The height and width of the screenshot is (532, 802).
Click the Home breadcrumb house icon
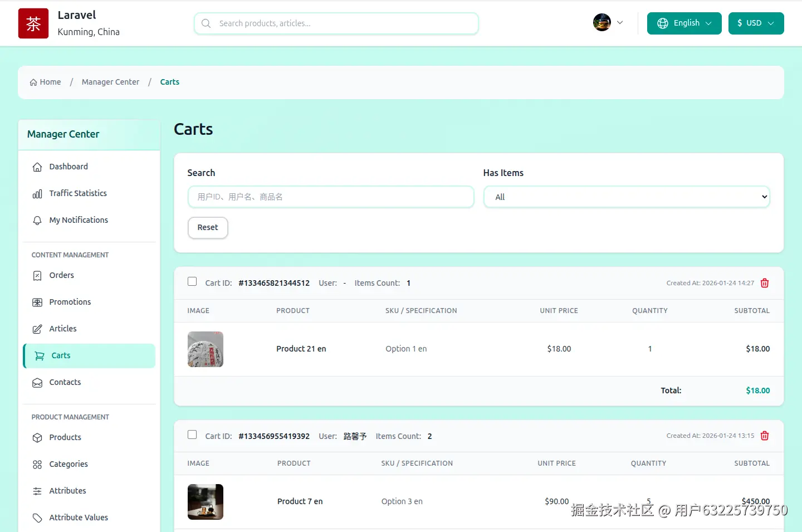click(33, 82)
